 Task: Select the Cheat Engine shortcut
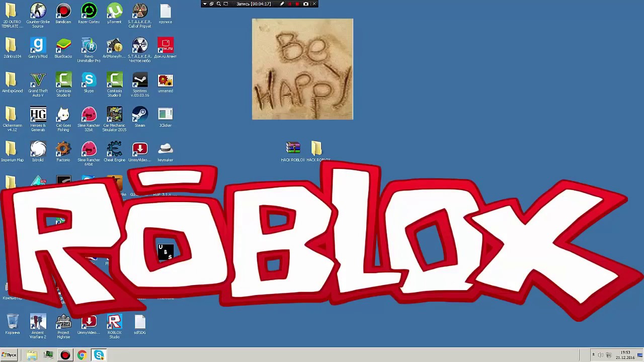pos(115,151)
